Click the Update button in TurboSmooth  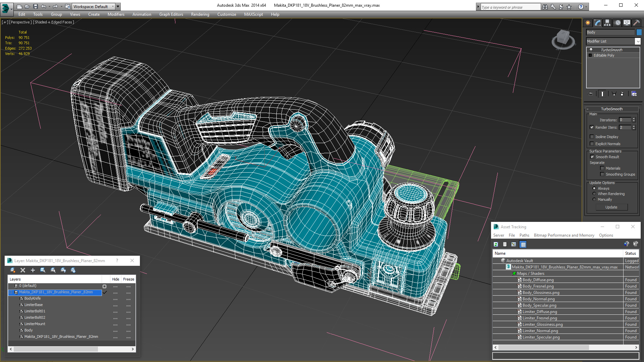611,207
